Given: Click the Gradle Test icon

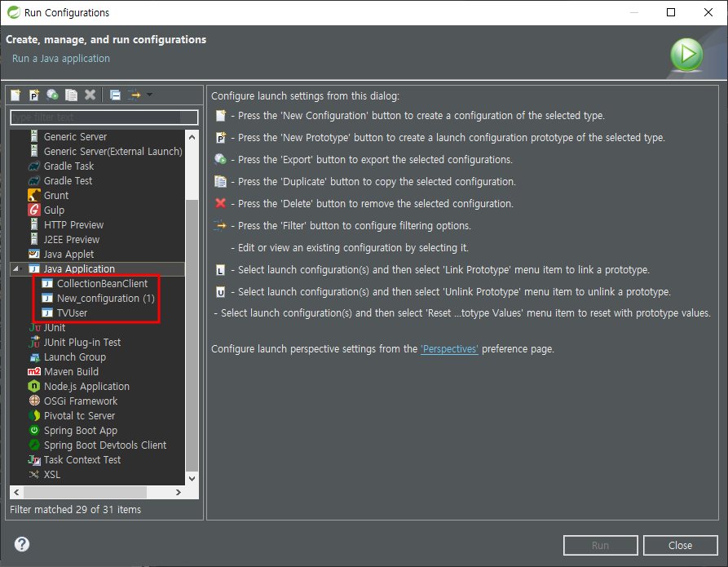Looking at the screenshot, I should 34,181.
